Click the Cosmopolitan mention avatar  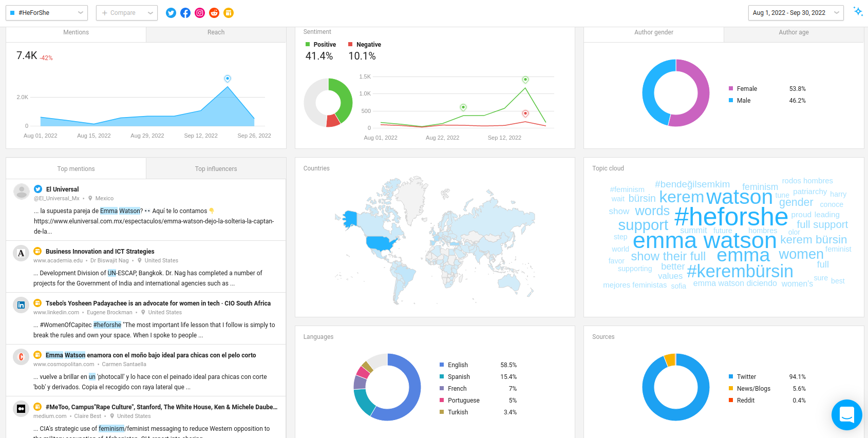pyautogui.click(x=21, y=357)
